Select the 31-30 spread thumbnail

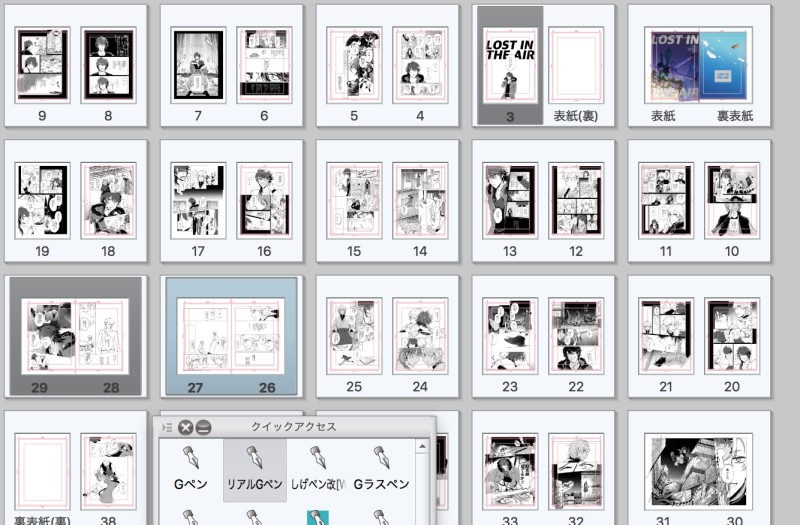pyautogui.click(x=698, y=472)
